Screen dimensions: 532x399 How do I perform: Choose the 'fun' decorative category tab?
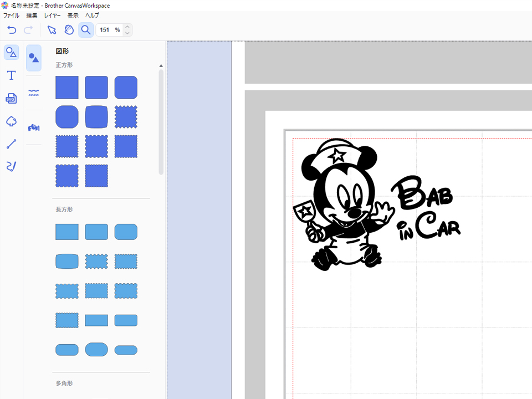click(34, 127)
